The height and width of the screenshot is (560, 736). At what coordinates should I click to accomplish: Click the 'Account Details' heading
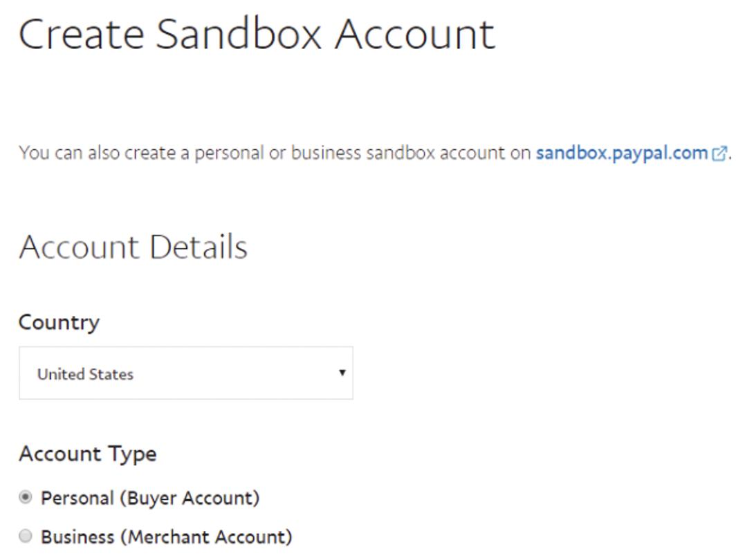[133, 247]
